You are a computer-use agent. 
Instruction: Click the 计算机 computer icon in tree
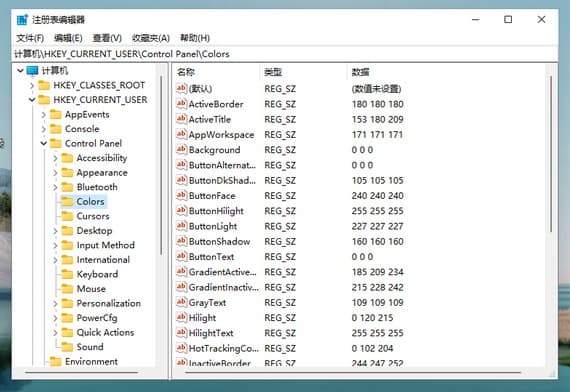tap(32, 71)
